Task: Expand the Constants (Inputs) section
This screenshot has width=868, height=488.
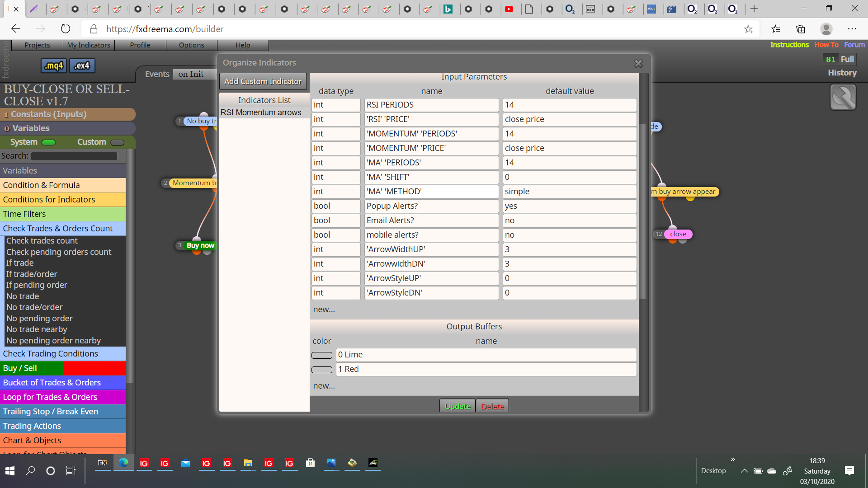Action: click(68, 114)
